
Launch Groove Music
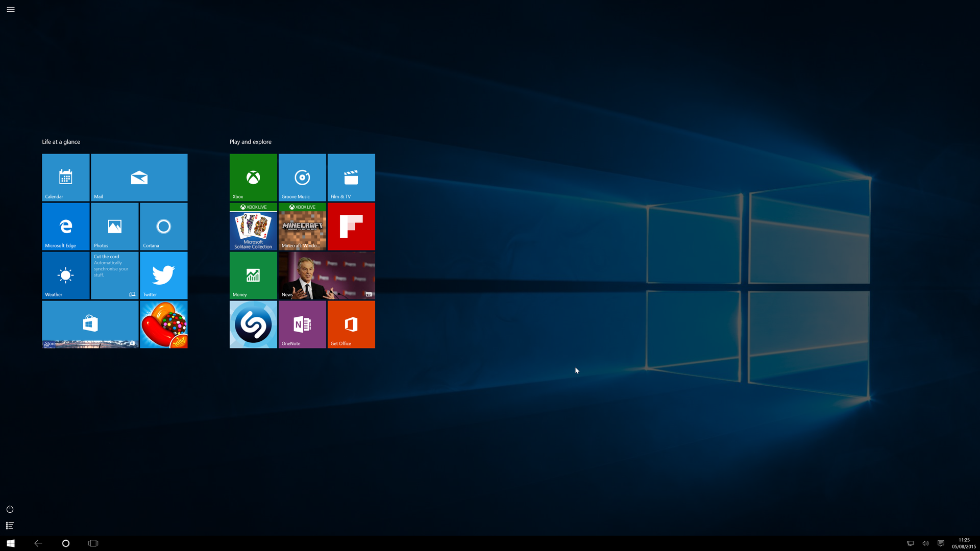point(302,177)
